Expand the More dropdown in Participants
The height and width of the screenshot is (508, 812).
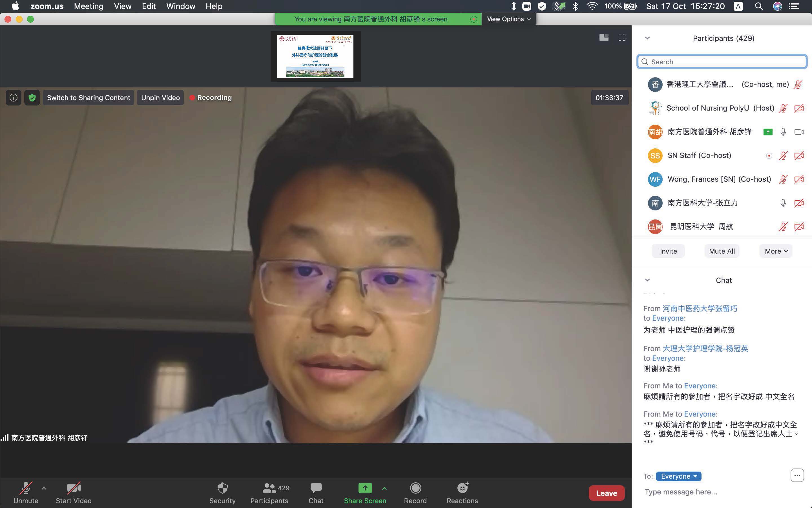pyautogui.click(x=776, y=251)
